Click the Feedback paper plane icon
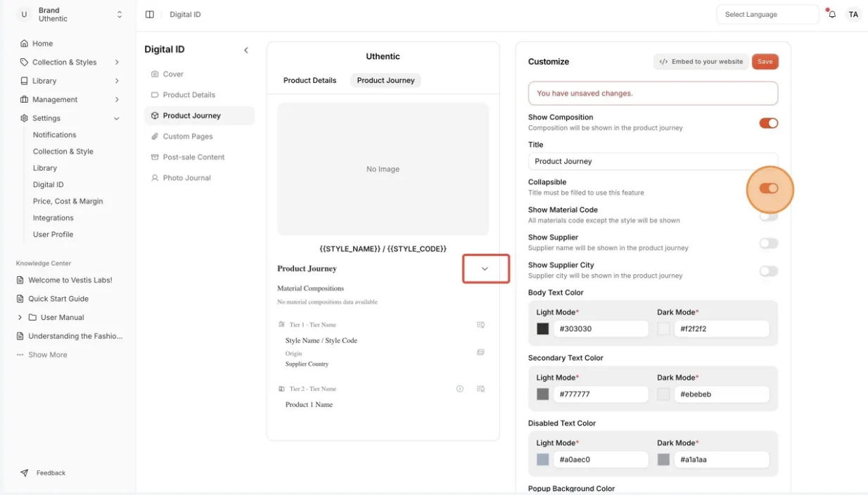Image resolution: width=868 pixels, height=495 pixels. point(25,473)
